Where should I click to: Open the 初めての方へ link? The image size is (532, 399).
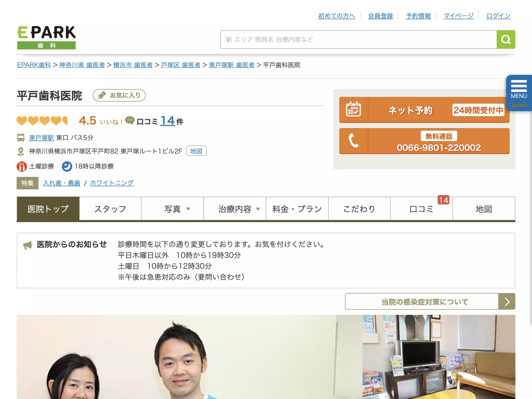(x=337, y=16)
